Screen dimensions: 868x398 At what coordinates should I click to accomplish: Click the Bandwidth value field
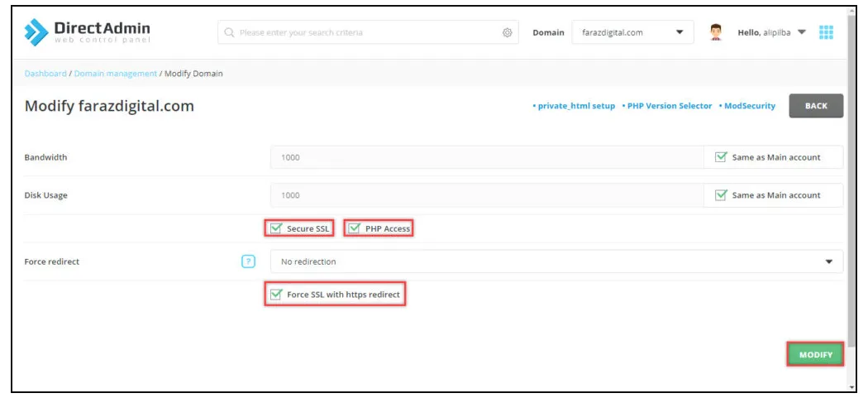click(x=487, y=157)
